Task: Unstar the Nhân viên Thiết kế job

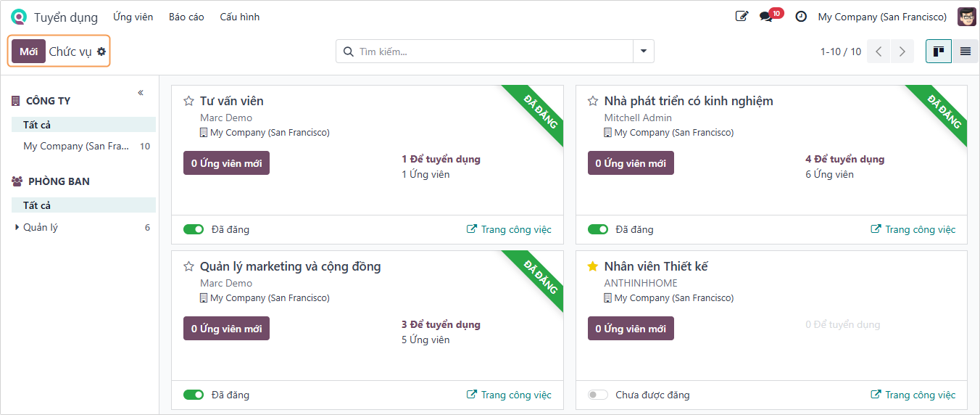Action: pos(593,267)
